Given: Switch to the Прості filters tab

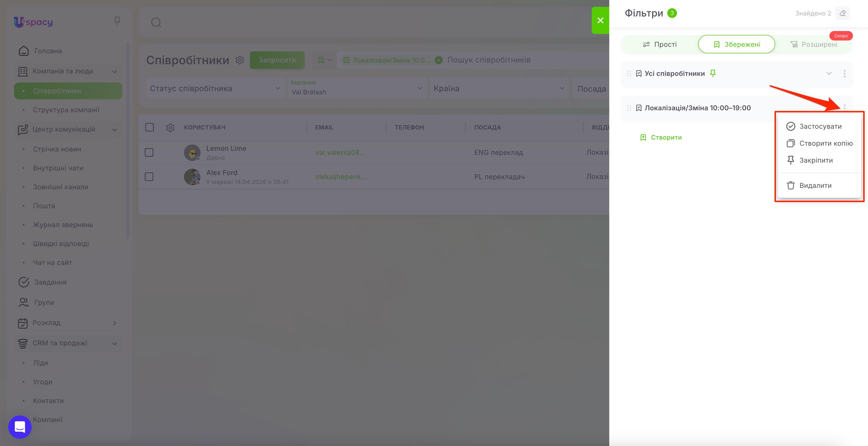Looking at the screenshot, I should tap(659, 44).
